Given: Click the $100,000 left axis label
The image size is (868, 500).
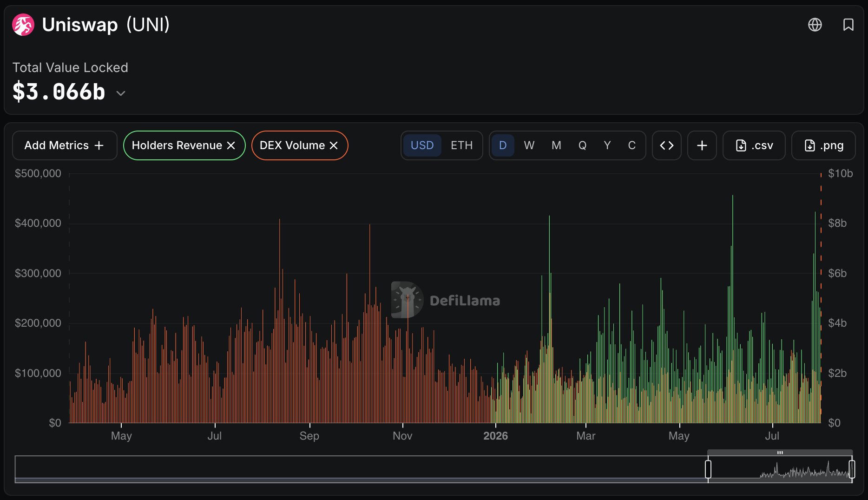Looking at the screenshot, I should pos(38,373).
